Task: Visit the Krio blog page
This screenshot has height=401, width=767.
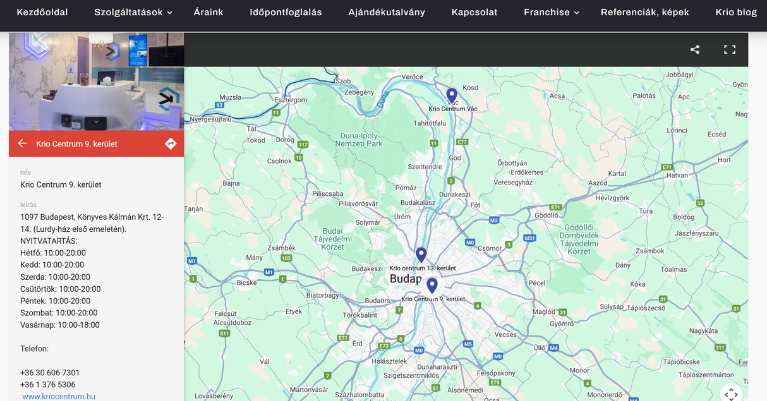Action: (736, 12)
